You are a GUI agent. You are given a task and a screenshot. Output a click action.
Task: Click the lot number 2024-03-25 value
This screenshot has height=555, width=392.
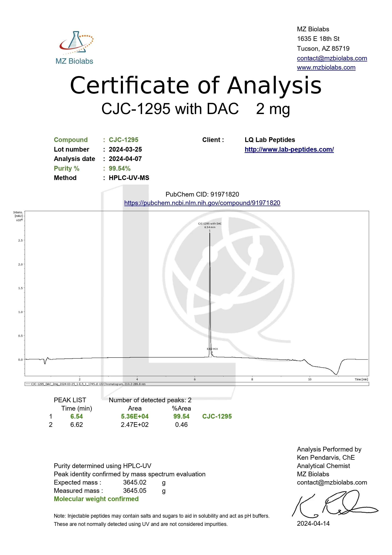pos(125,149)
